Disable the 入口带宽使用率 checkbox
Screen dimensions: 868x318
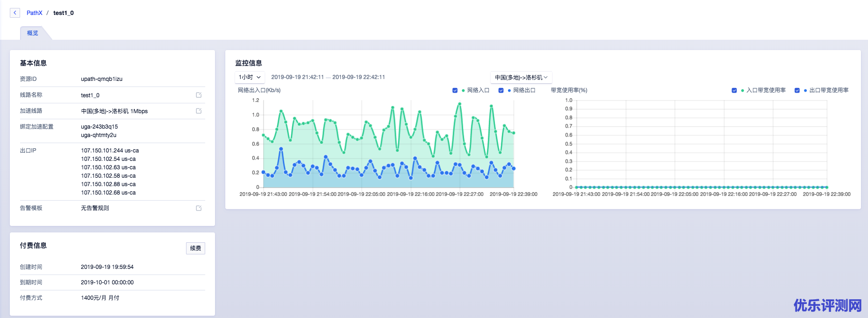(x=734, y=90)
